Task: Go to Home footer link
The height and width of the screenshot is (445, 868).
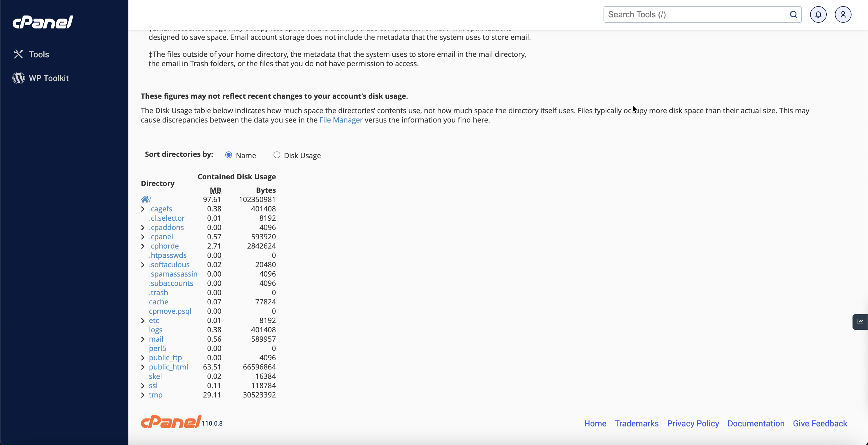Action: coord(595,424)
